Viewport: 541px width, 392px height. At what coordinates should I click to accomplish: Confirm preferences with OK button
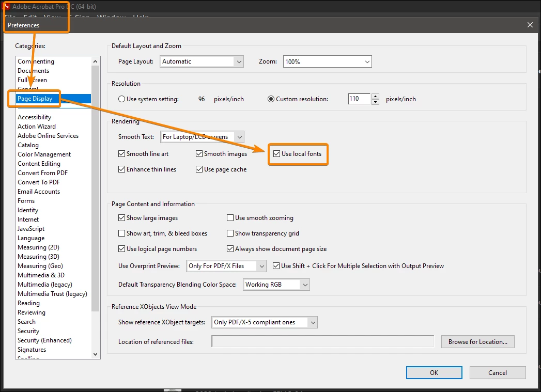tap(434, 373)
